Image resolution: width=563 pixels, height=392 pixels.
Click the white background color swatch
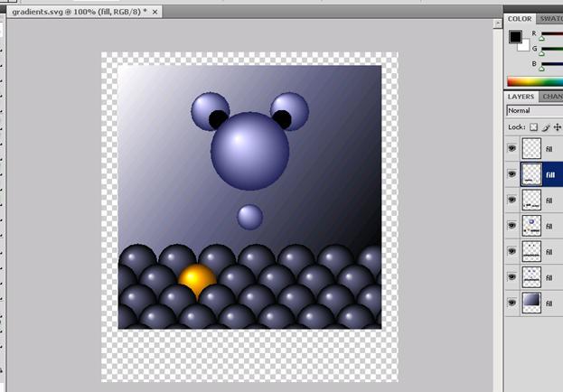pyautogui.click(x=525, y=46)
